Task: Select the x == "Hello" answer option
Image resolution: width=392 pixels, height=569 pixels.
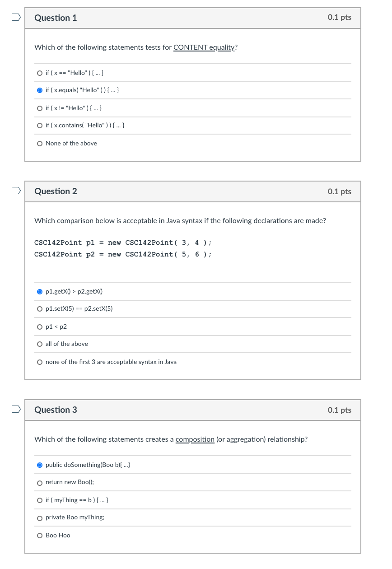Action: (x=40, y=73)
